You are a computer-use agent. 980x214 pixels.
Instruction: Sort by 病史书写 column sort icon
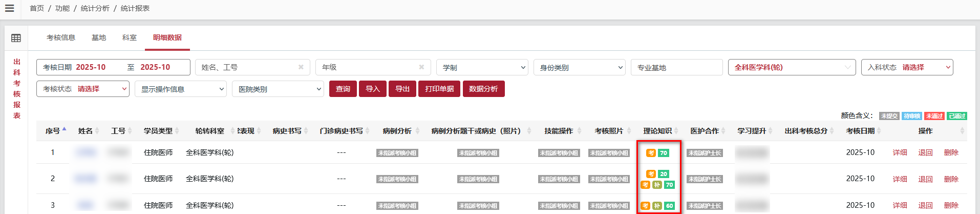pyautogui.click(x=306, y=131)
